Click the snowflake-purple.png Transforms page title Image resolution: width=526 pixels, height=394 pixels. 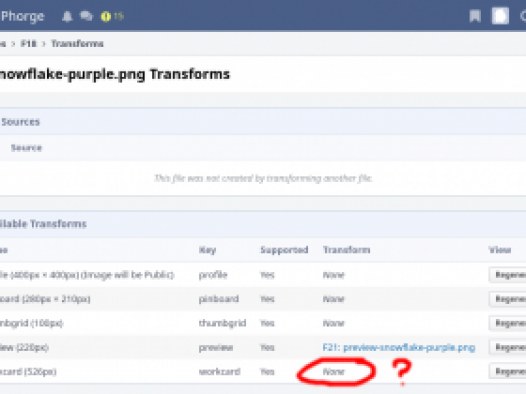(115, 74)
